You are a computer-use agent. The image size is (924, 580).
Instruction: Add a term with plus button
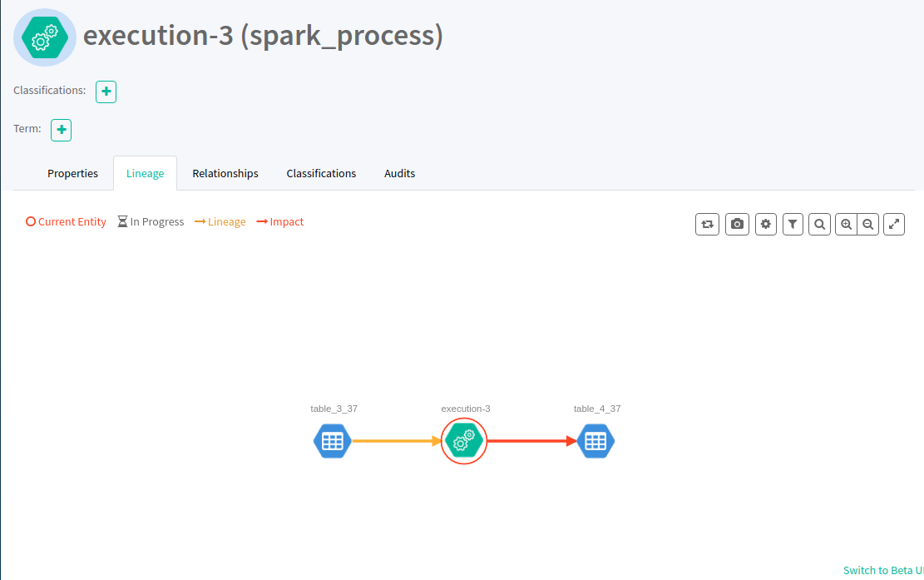point(62,131)
